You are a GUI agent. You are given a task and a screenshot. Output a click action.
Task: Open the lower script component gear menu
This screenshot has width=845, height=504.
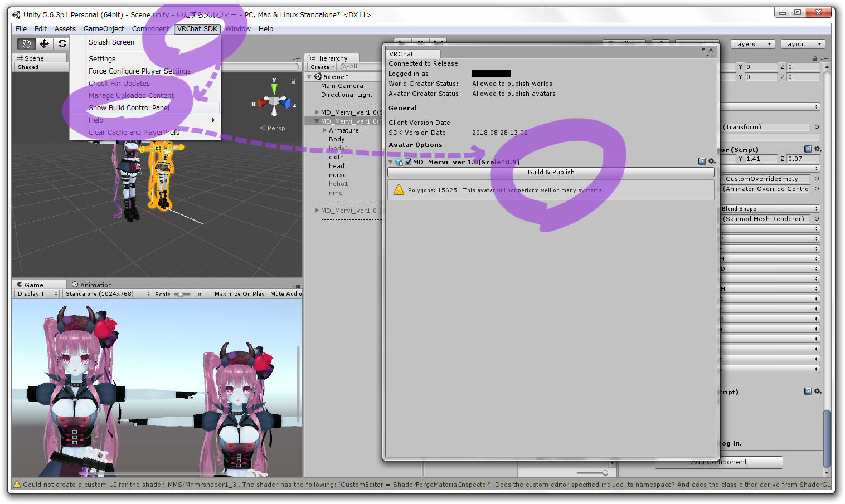click(x=818, y=392)
